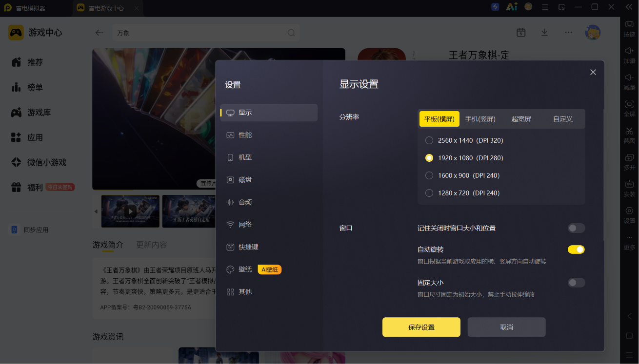Image resolution: width=639 pixels, height=364 pixels.
Task: Open the 游戏简介 tab
Action: coord(108,245)
